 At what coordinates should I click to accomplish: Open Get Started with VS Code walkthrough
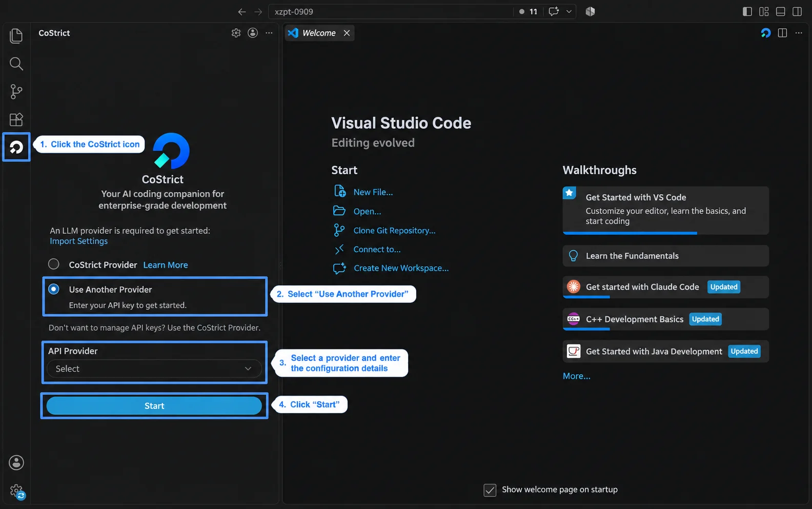pos(666,210)
